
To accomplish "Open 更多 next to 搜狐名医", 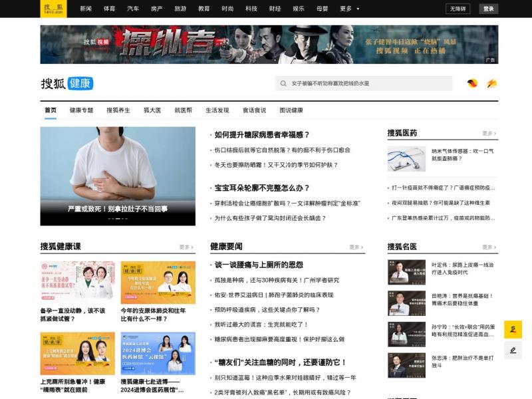I will pyautogui.click(x=489, y=247).
